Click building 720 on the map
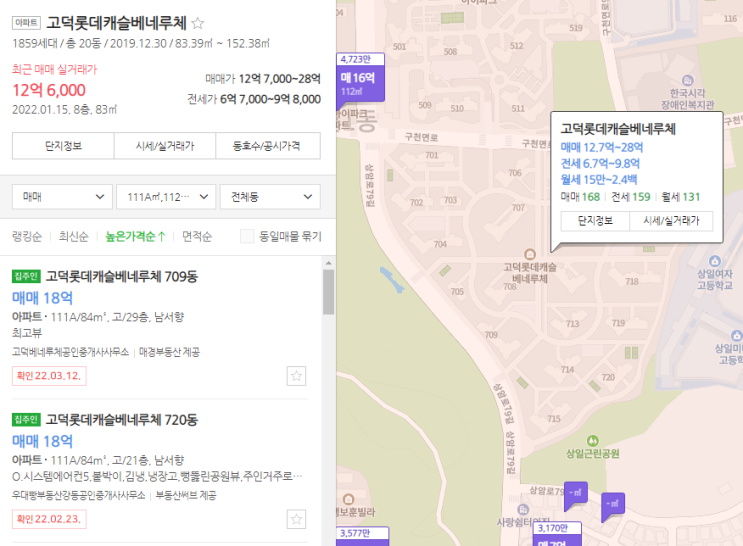The width and height of the screenshot is (743, 546). point(608,377)
